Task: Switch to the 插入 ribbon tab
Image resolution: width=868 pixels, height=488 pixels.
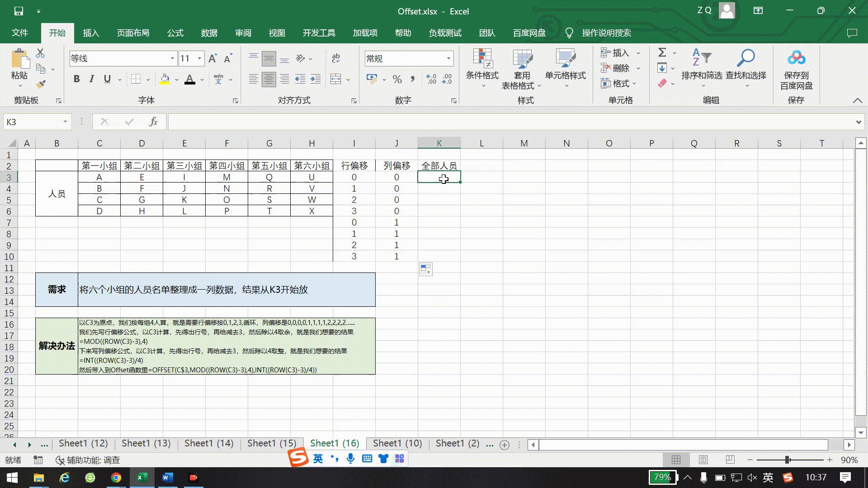Action: (x=90, y=33)
